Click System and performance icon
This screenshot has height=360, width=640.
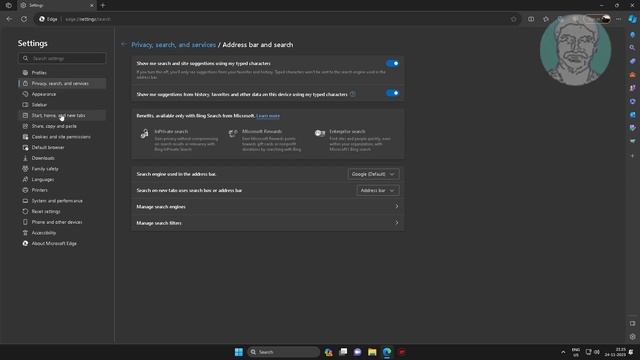point(25,201)
